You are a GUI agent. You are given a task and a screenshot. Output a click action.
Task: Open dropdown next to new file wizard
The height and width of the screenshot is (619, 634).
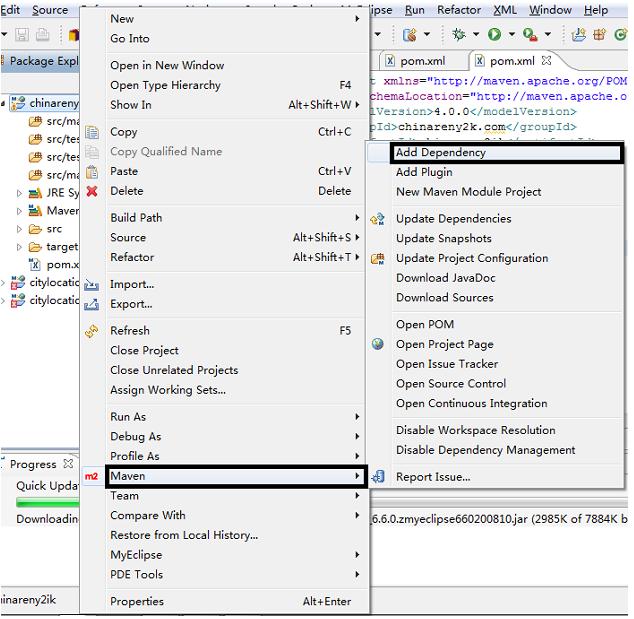pyautogui.click(x=427, y=34)
